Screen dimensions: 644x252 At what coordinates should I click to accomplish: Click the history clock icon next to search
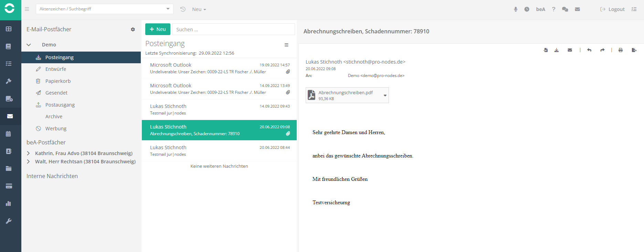183,9
